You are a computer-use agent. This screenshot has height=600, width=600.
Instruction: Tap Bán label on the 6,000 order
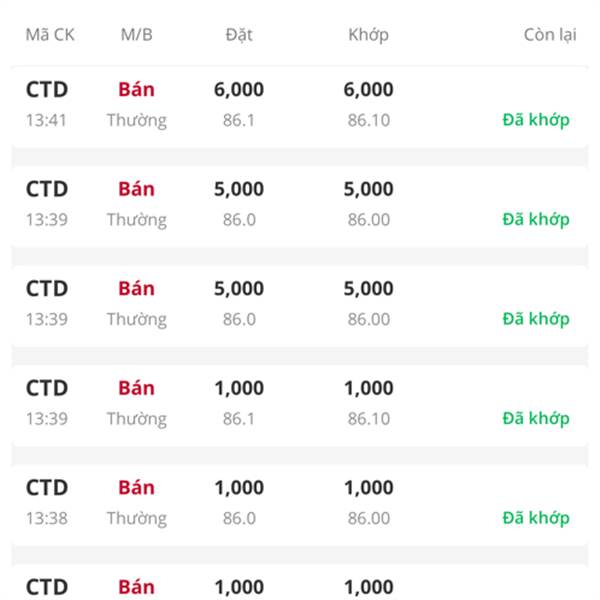coord(137,90)
